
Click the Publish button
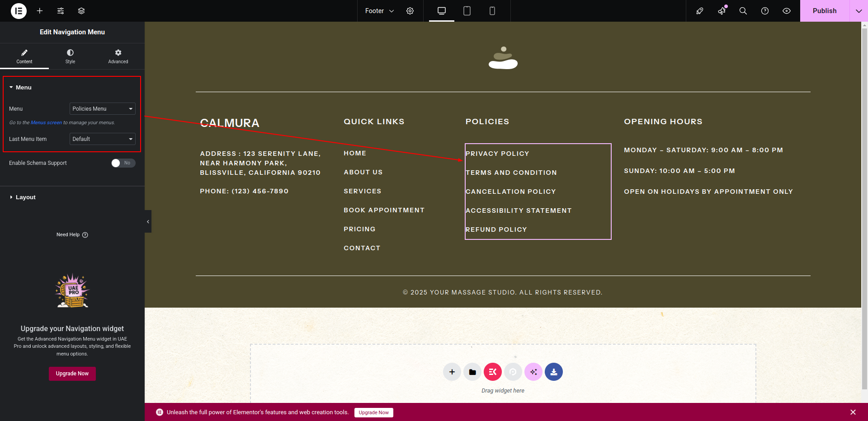click(824, 11)
